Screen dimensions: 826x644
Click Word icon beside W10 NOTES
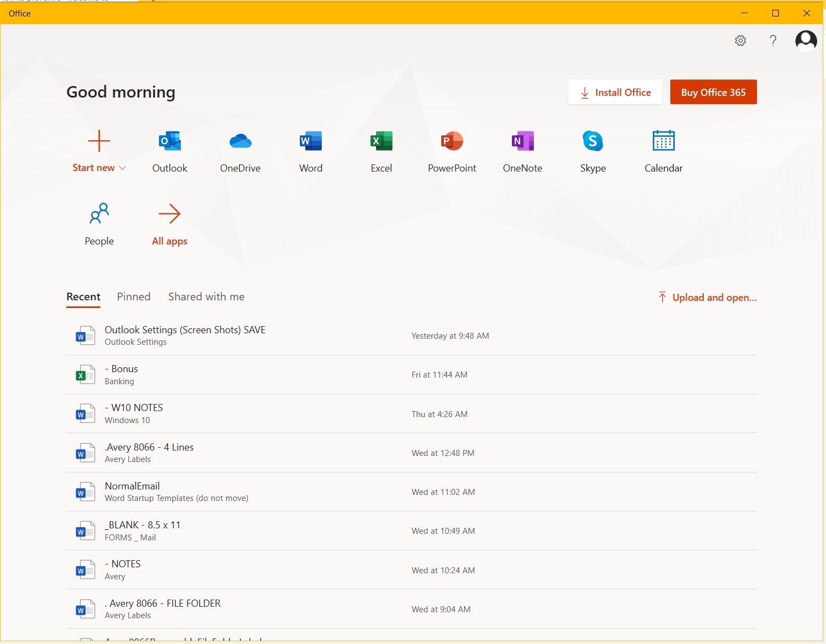[85, 414]
